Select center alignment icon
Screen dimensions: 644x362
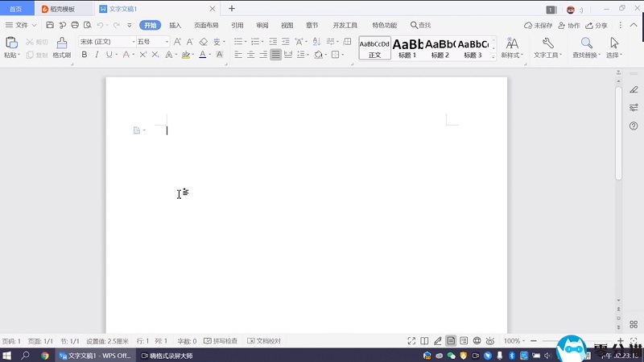(x=250, y=55)
